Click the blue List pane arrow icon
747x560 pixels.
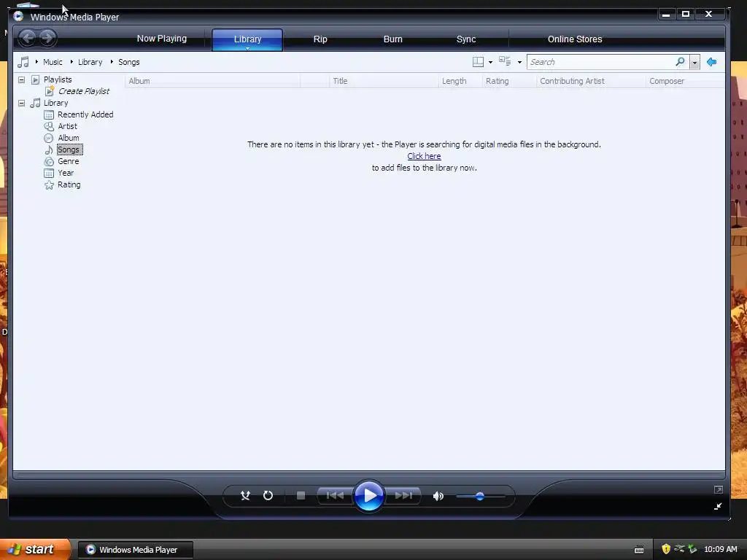[x=712, y=62]
